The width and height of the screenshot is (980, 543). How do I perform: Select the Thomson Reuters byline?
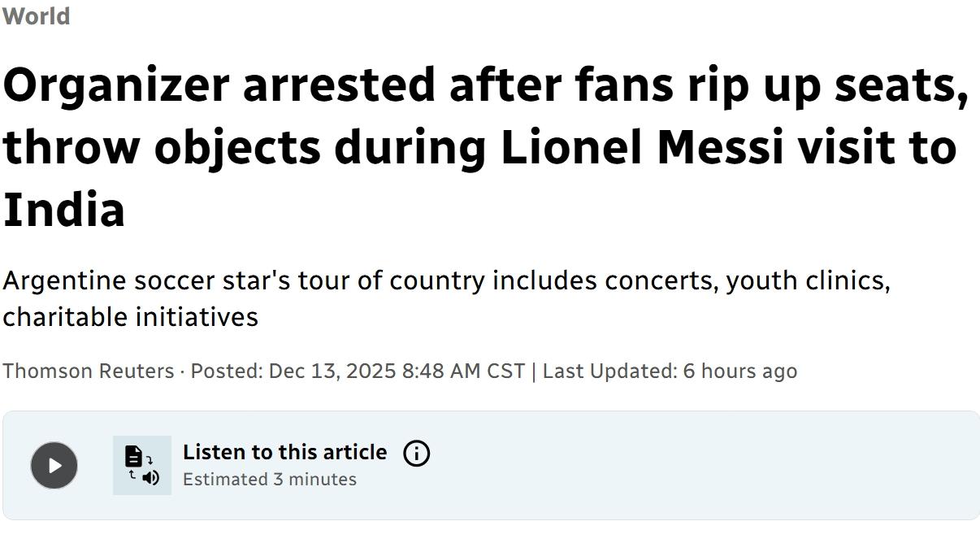point(88,371)
